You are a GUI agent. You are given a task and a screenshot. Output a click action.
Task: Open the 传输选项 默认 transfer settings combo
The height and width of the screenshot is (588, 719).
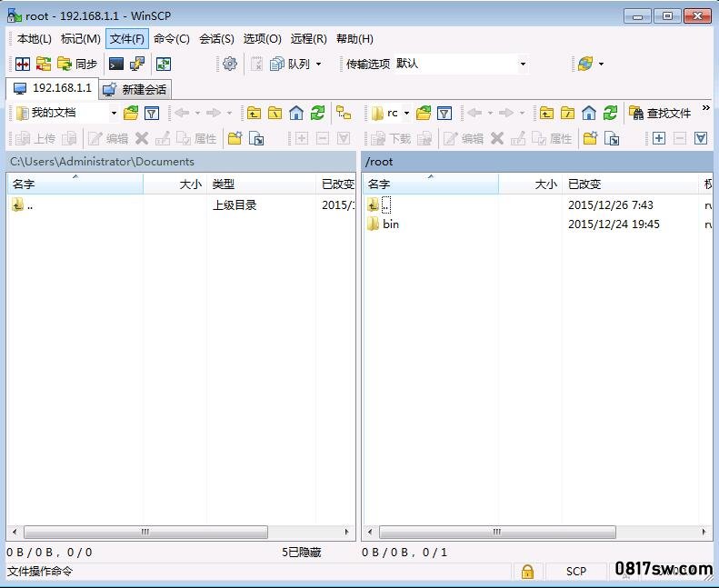[x=460, y=64]
